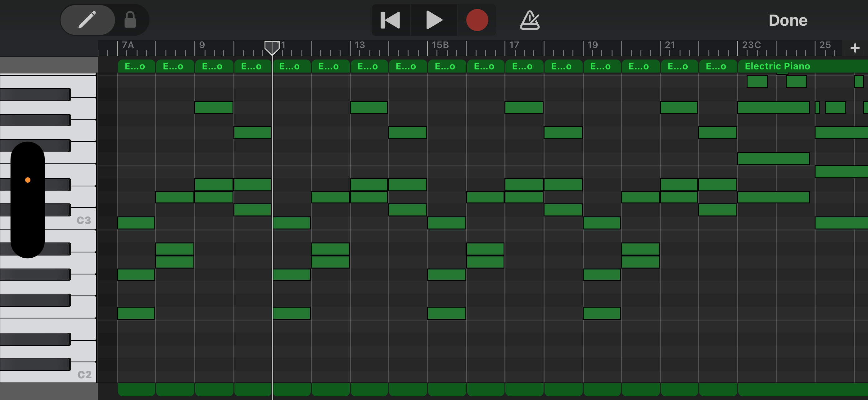Click the playhead marker on the ruler

click(x=272, y=47)
